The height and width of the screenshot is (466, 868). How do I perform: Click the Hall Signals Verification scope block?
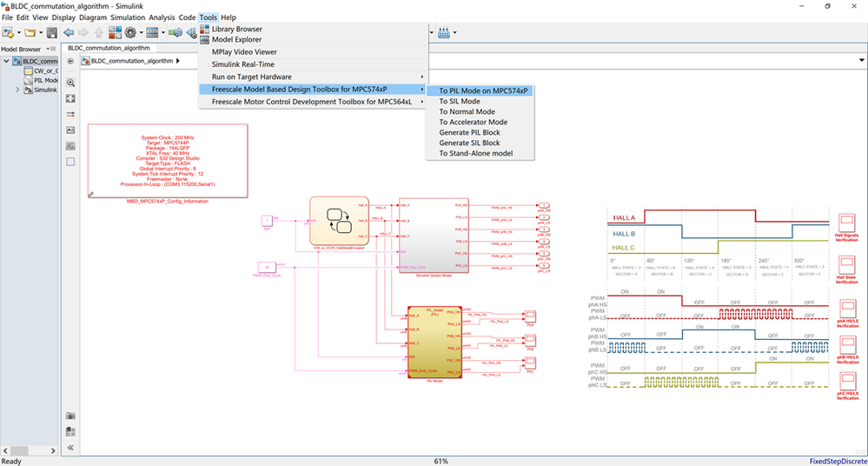tap(847, 223)
